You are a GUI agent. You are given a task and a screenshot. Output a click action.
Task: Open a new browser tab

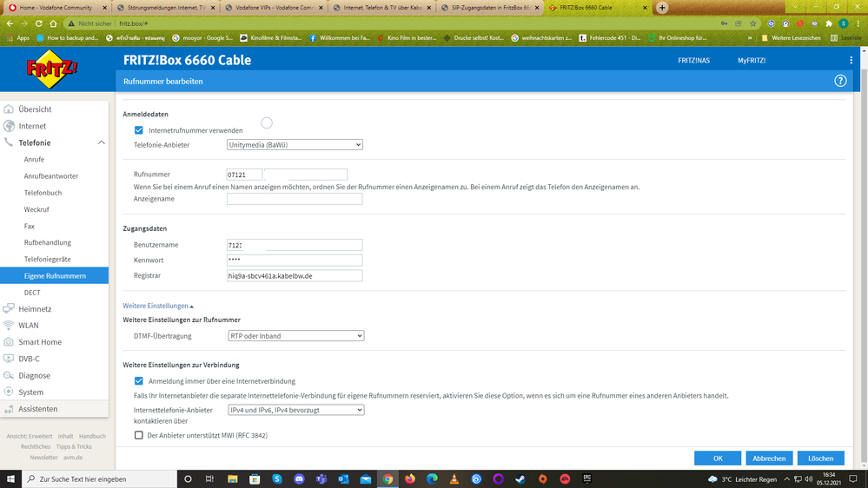662,8
